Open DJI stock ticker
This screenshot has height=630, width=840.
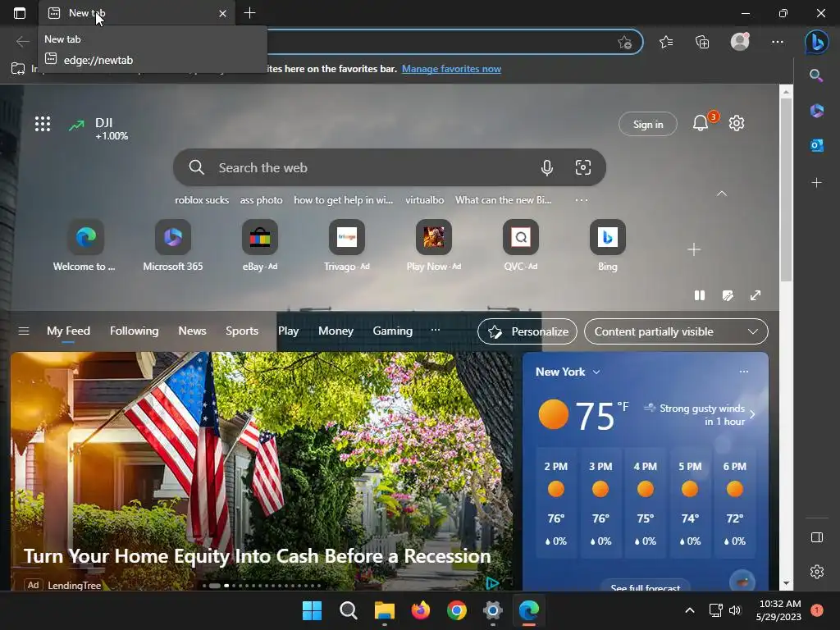(x=98, y=129)
